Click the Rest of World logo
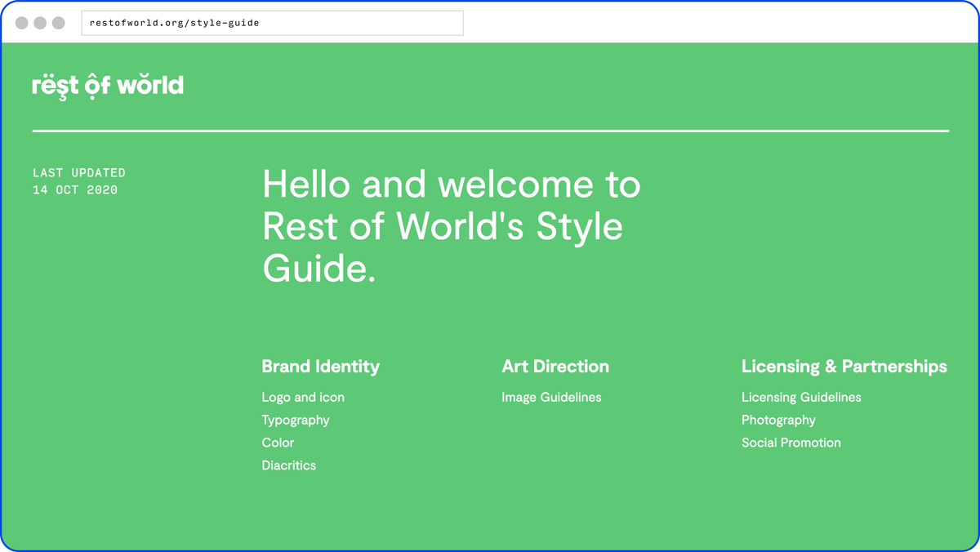Image resolution: width=980 pixels, height=552 pixels. [x=108, y=86]
